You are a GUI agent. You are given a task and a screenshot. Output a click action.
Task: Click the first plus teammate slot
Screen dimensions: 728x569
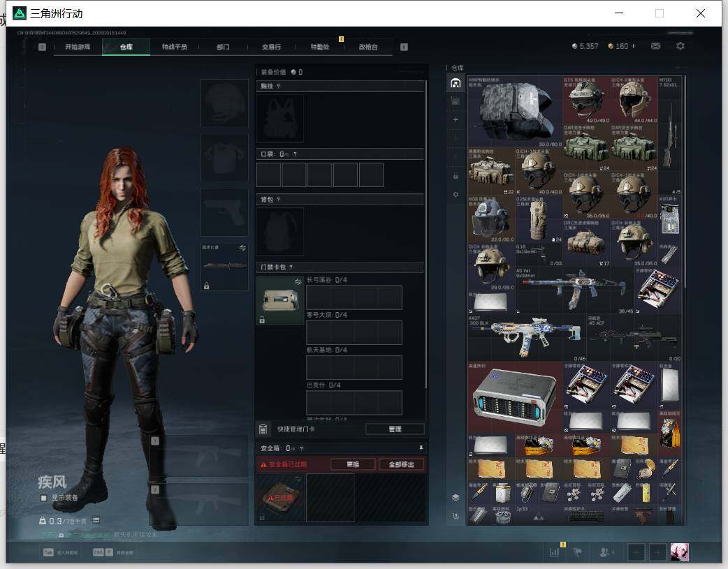point(636,552)
